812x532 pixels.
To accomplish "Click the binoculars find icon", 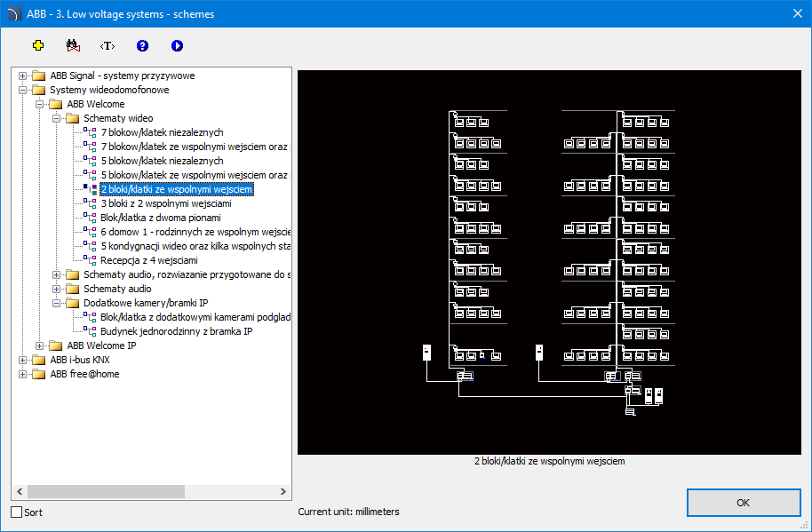I will [x=73, y=45].
